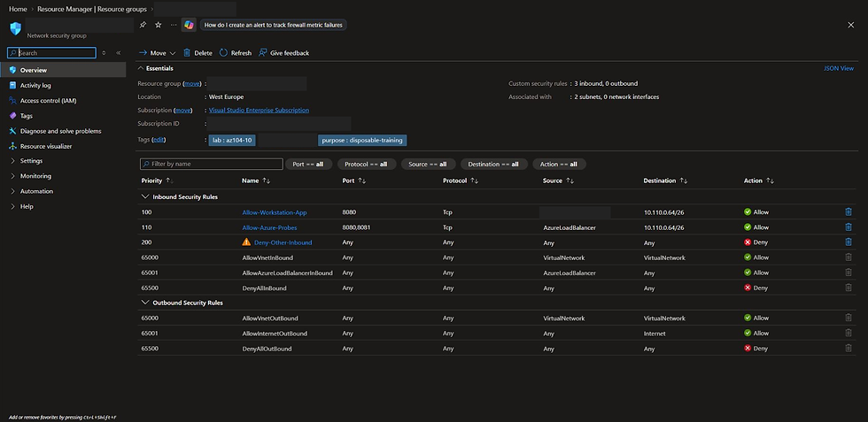Sort rules by Action column arrows
The width and height of the screenshot is (868, 422).
[x=770, y=180]
